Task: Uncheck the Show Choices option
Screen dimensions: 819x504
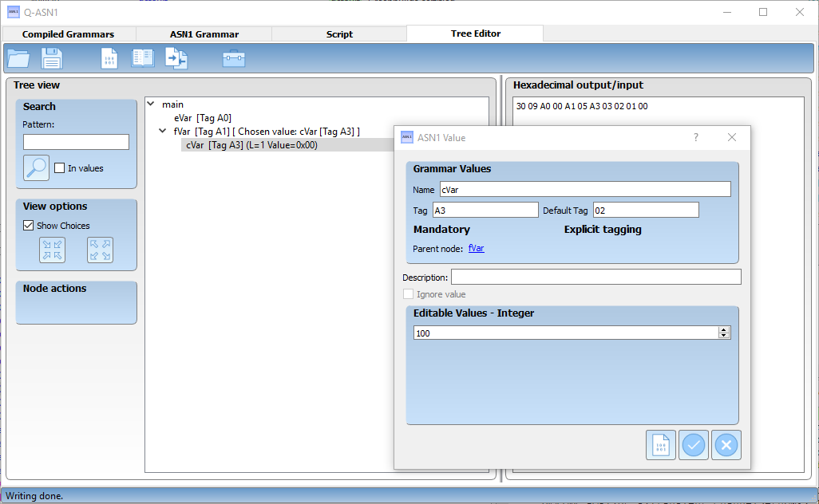Action: [x=29, y=226]
